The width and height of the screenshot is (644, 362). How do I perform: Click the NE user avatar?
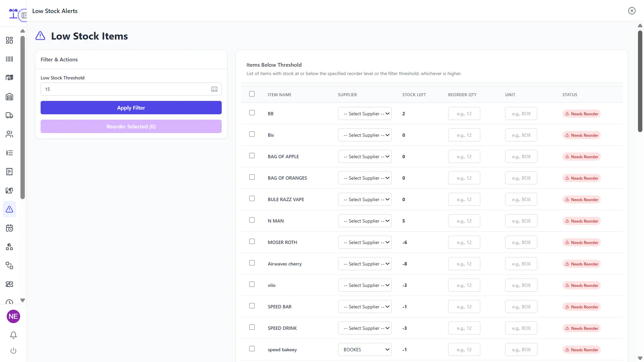(x=13, y=316)
